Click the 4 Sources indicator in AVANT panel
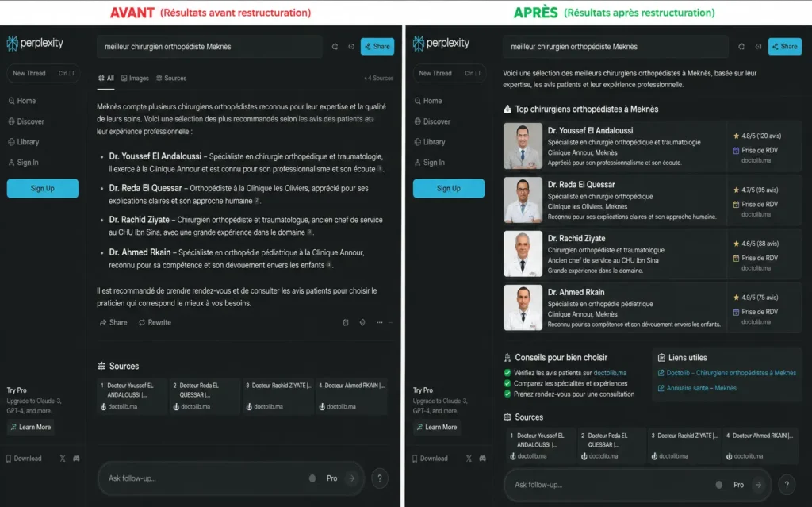The width and height of the screenshot is (812, 507). (379, 79)
